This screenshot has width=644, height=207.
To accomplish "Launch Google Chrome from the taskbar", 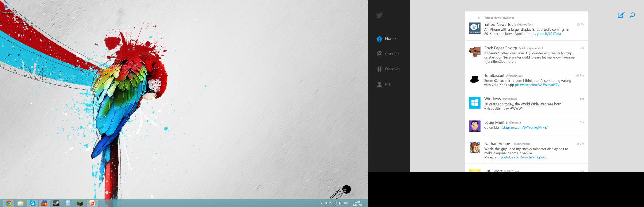I will click(9, 203).
